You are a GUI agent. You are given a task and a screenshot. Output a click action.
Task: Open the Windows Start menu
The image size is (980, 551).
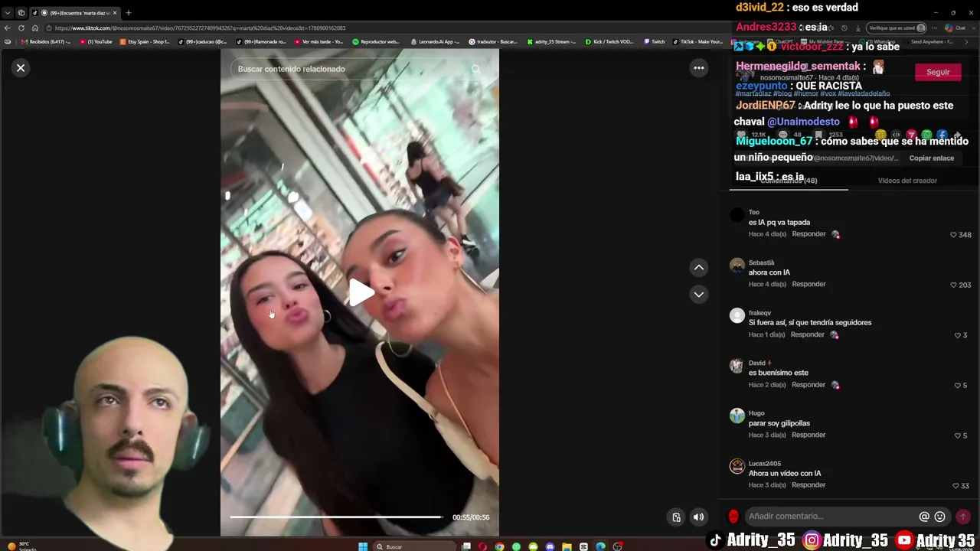click(x=363, y=546)
